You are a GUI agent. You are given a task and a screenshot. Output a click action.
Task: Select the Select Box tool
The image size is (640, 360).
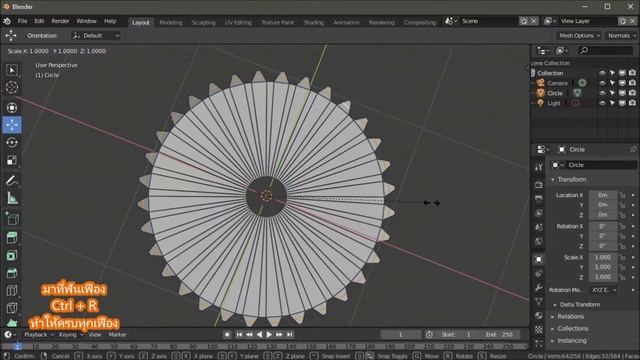(12, 70)
